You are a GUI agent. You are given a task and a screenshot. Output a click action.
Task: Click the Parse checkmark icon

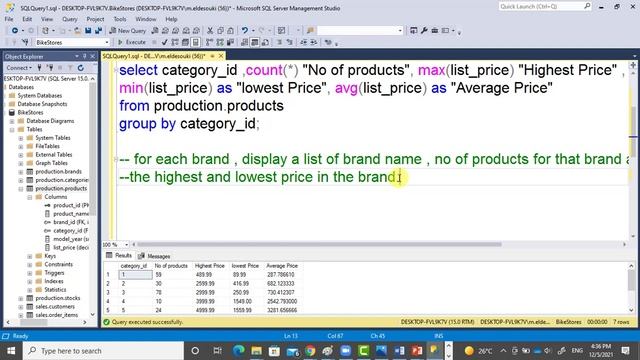164,42
